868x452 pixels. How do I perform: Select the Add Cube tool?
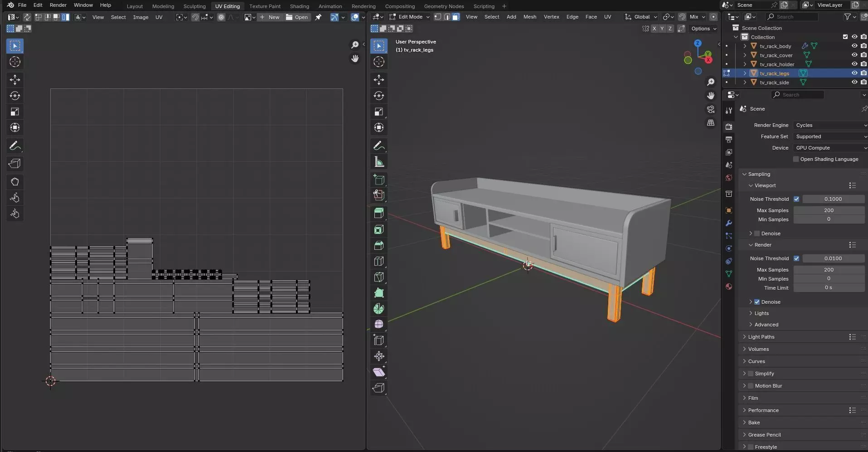click(379, 180)
